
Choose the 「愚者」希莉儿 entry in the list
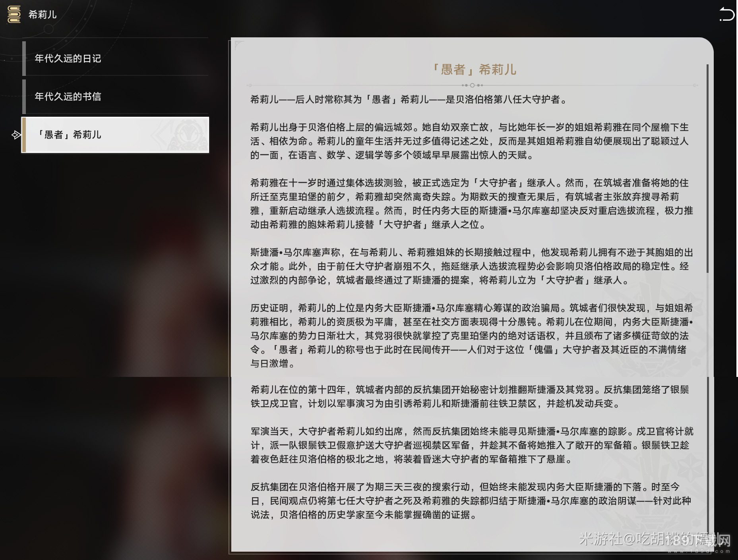click(115, 135)
